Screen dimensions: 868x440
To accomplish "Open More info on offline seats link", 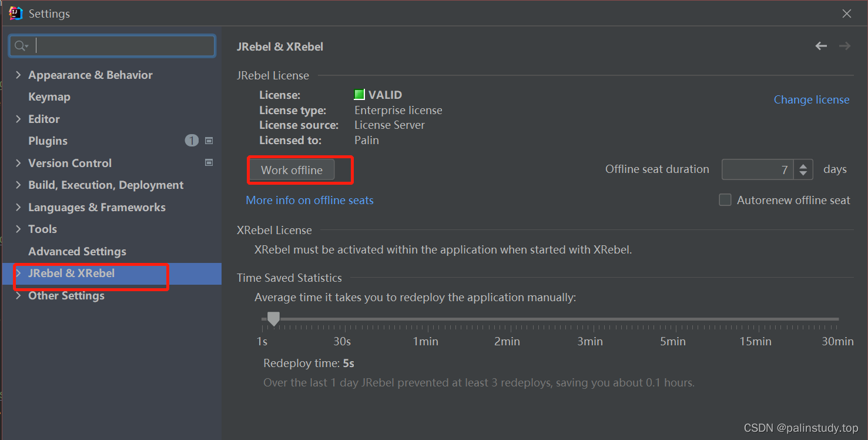I will coord(310,200).
